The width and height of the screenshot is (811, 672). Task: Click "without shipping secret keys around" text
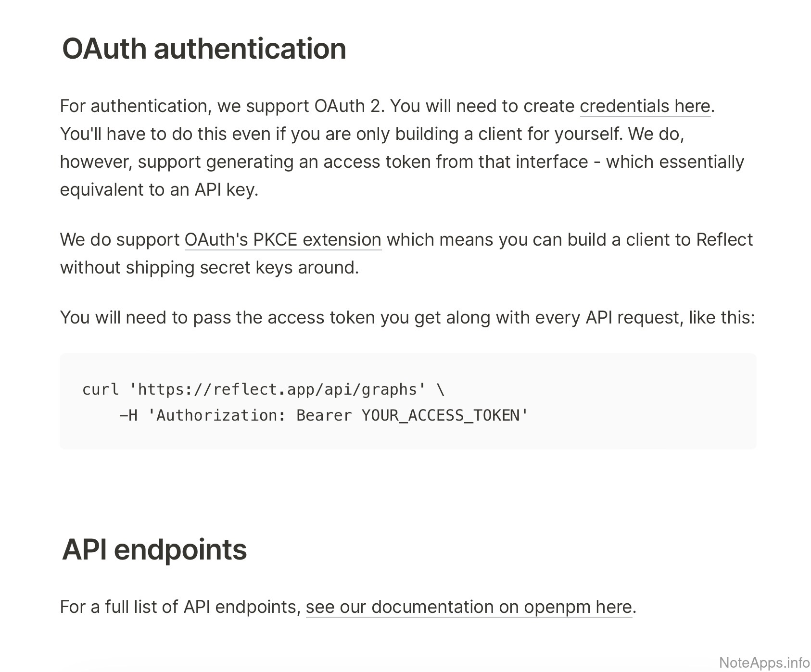pyautogui.click(x=209, y=268)
